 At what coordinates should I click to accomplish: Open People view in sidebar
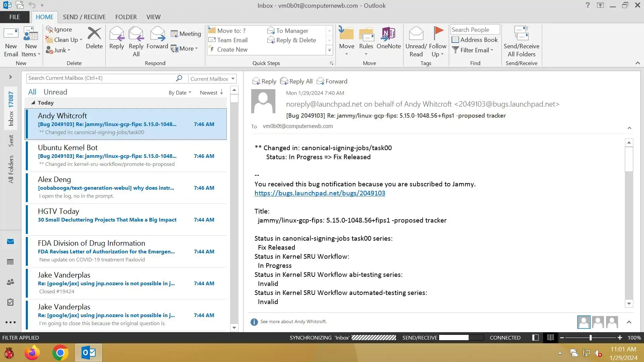click(10, 282)
